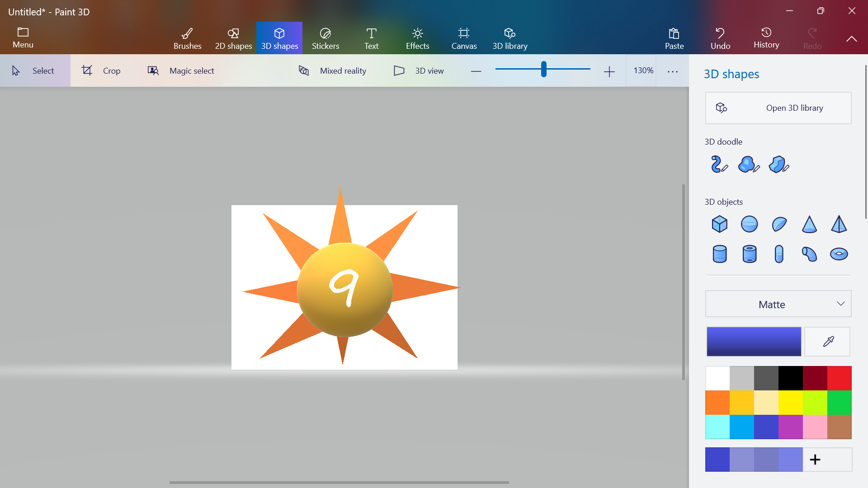Expand the Matte material dropdown
Screen dimensions: 868x488
778,304
